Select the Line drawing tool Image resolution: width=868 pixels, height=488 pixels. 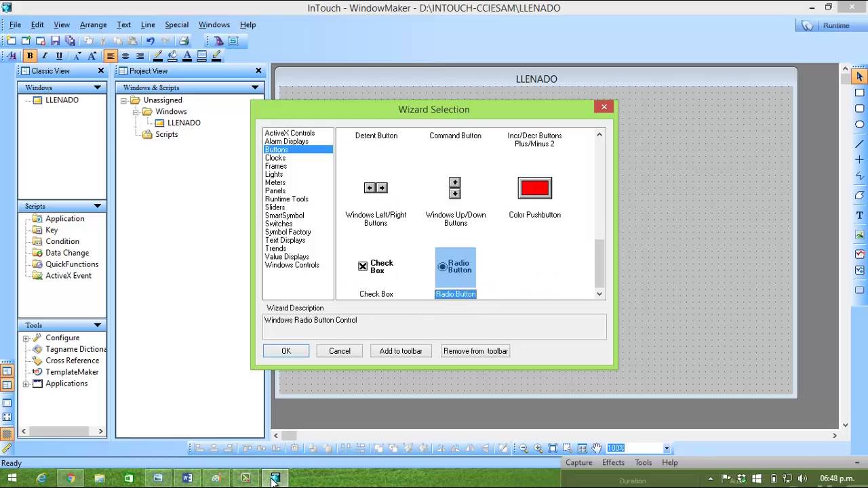859,144
